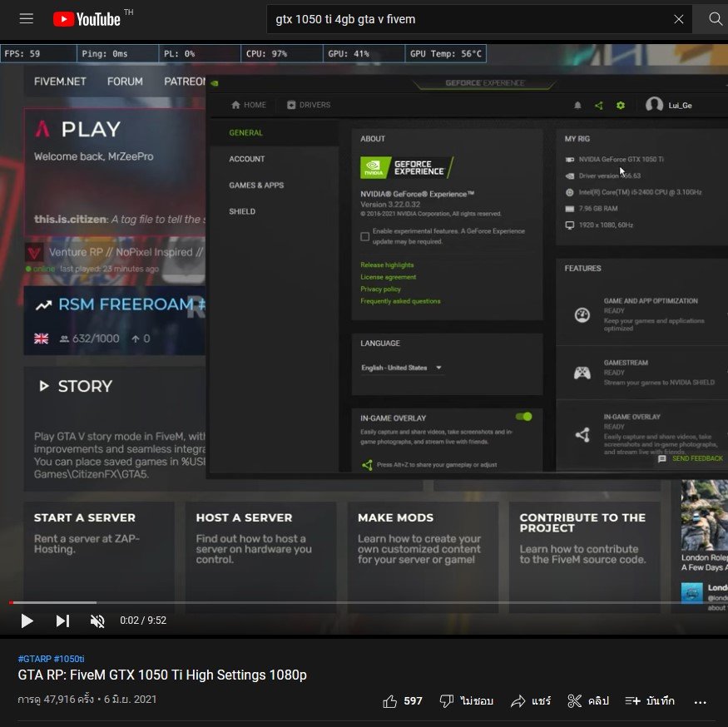The height and width of the screenshot is (727, 728).
Task: Open the YouTube hamburger guide menu
Action: pos(27,18)
